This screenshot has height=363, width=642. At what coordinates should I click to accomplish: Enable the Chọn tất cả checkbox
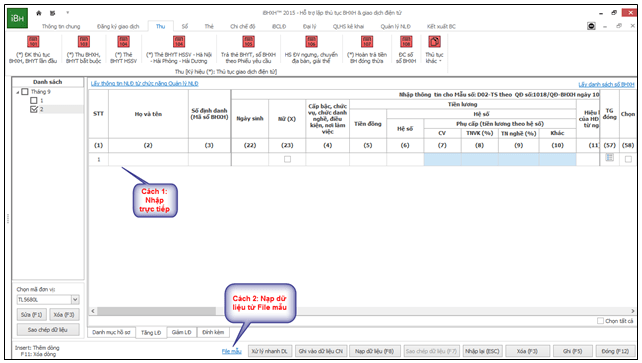(600, 321)
